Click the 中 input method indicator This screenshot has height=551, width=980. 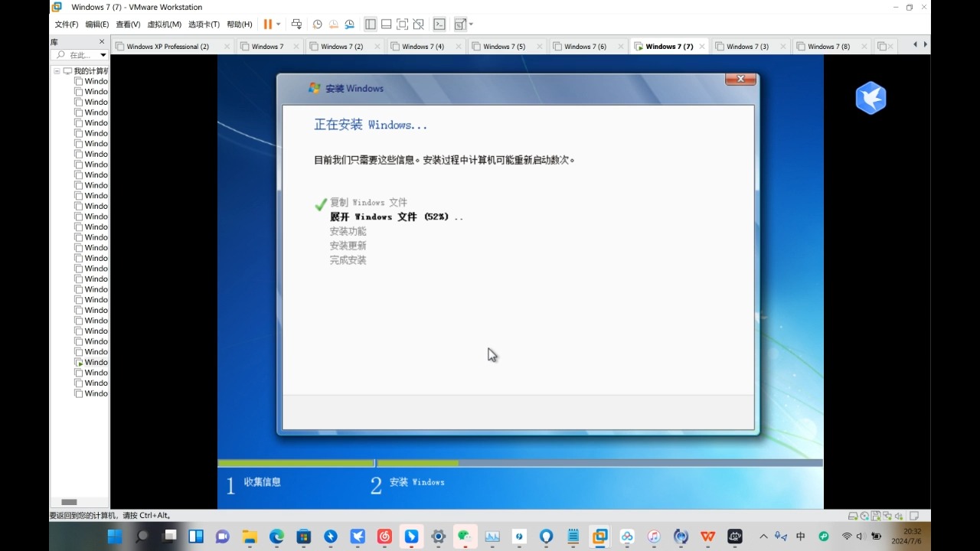pyautogui.click(x=801, y=536)
